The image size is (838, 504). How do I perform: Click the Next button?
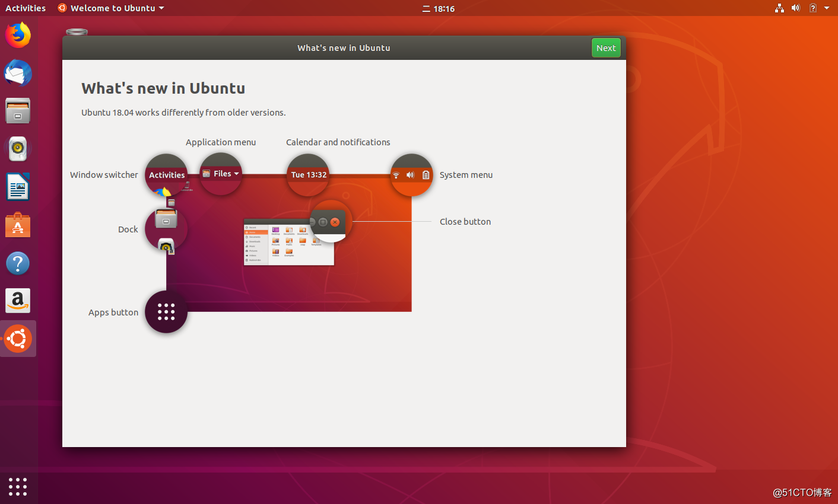(606, 48)
